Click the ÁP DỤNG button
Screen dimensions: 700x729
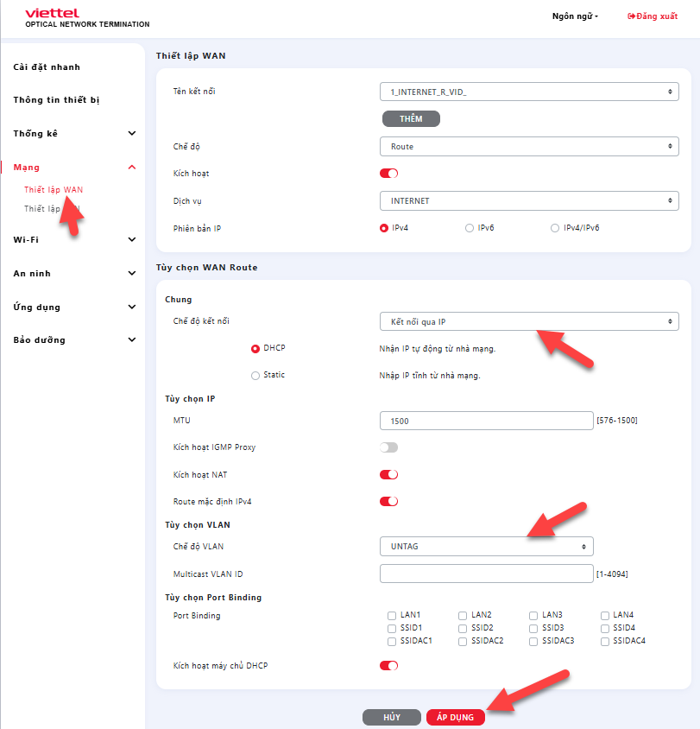pyautogui.click(x=455, y=718)
